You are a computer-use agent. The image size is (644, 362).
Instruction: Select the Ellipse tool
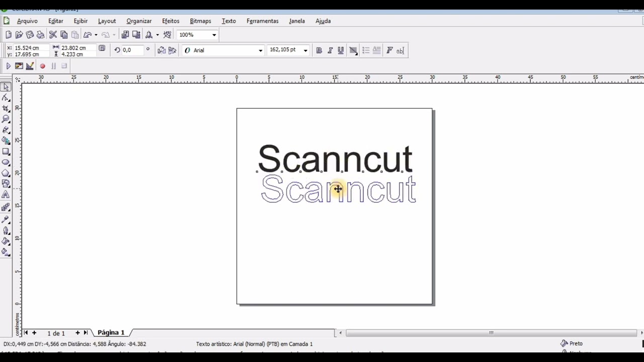pos(6,162)
